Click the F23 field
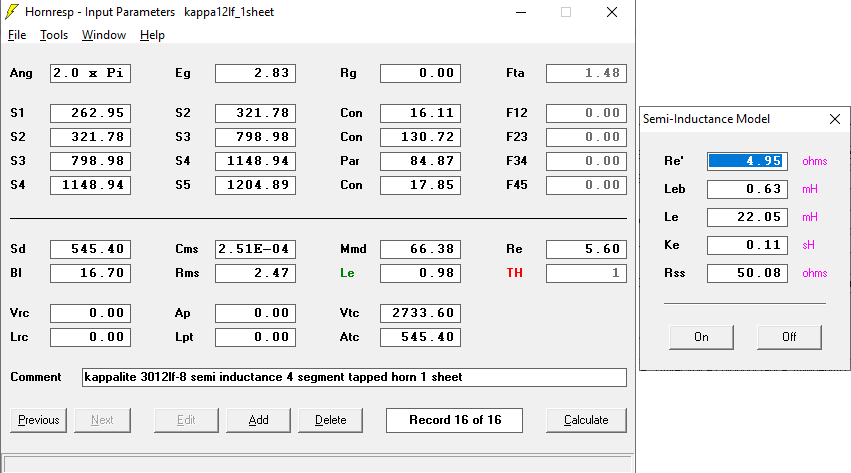851x473 pixels. click(x=586, y=137)
